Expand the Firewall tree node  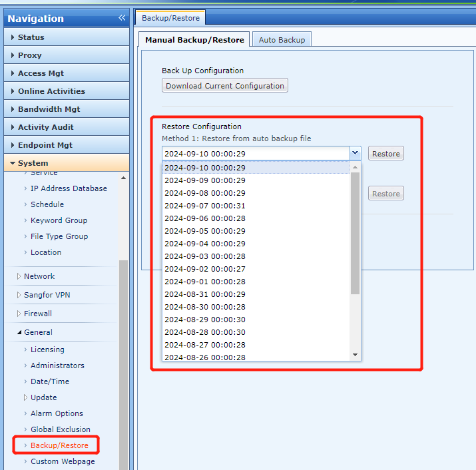pos(19,314)
